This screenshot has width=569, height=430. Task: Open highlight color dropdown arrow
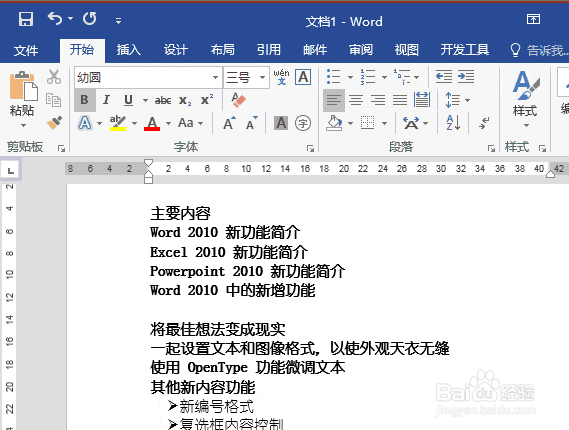coord(134,124)
